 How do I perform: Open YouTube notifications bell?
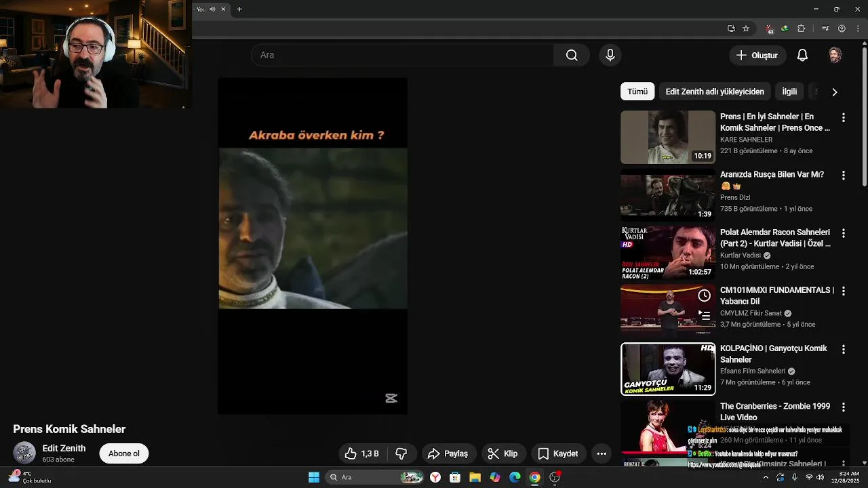[802, 55]
